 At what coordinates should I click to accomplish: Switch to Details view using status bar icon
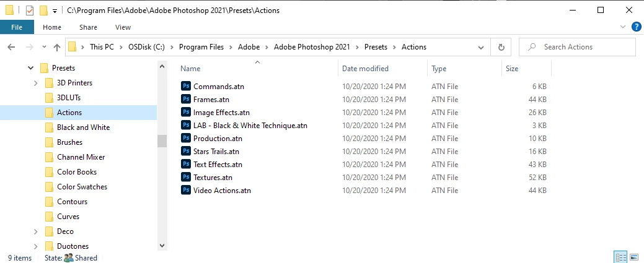[621, 257]
